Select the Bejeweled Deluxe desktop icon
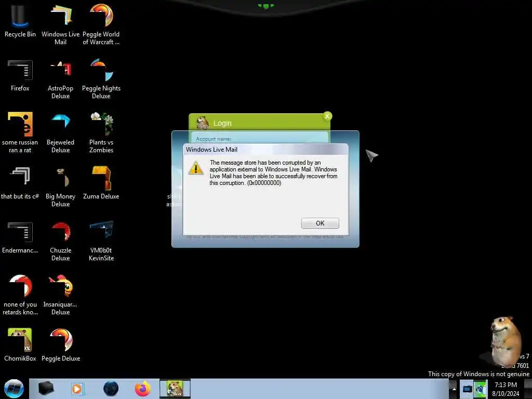 click(60, 132)
